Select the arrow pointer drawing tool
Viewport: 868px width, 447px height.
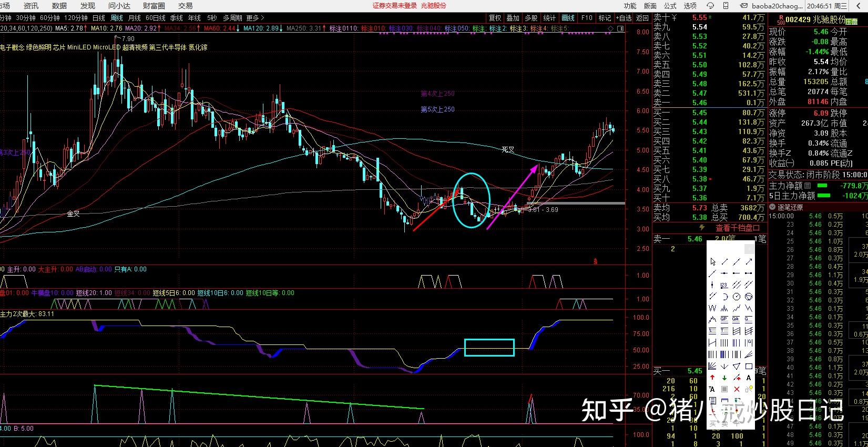(712, 262)
